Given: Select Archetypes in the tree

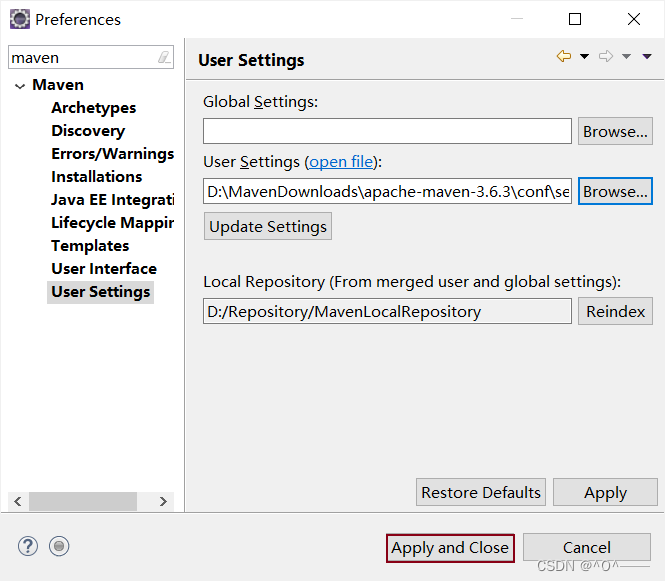Looking at the screenshot, I should [93, 108].
